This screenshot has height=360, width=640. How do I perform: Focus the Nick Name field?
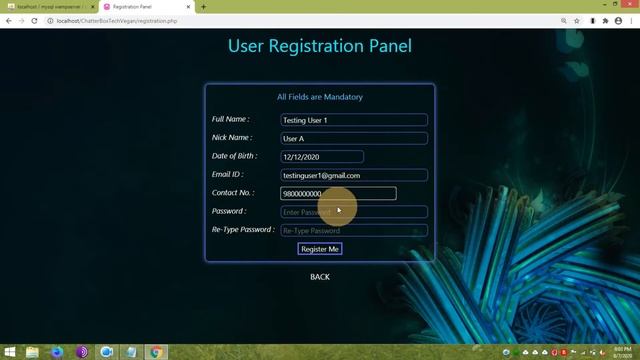tap(354, 138)
